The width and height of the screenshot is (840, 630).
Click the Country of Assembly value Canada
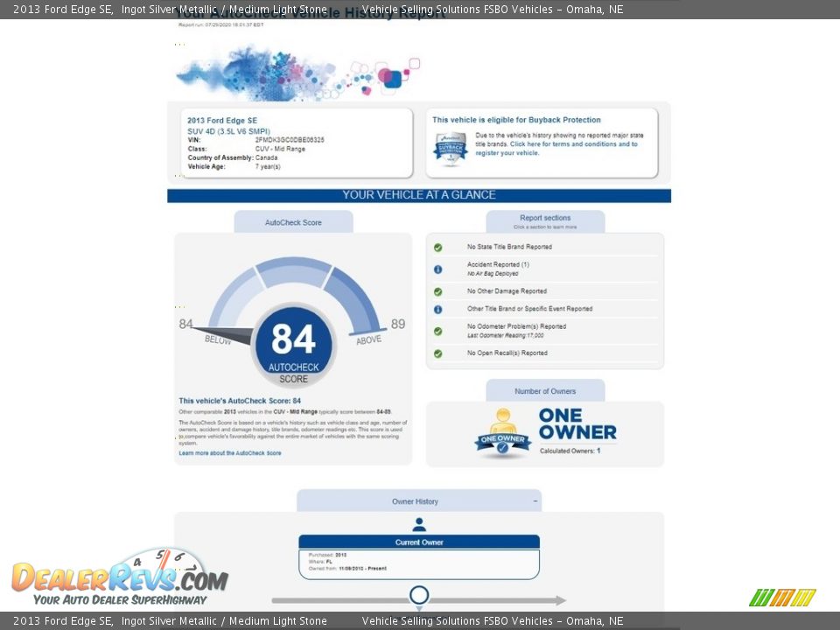pos(266,158)
